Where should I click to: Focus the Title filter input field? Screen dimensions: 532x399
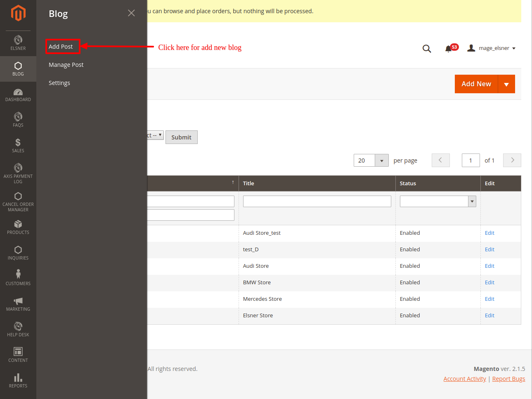pyautogui.click(x=317, y=201)
